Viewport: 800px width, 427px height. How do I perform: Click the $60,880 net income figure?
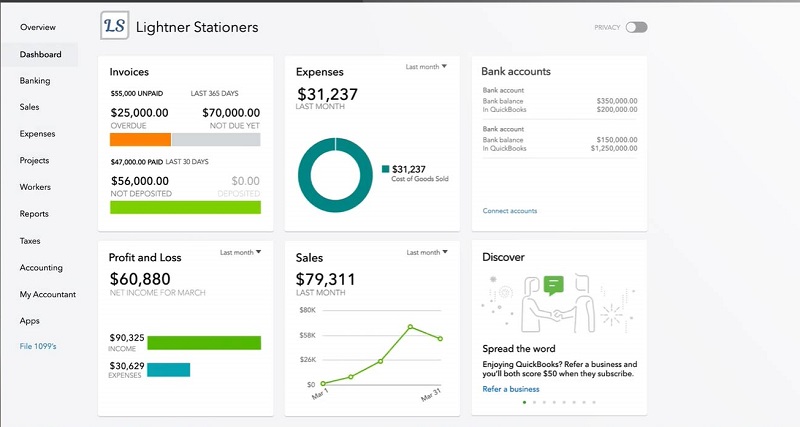click(140, 279)
